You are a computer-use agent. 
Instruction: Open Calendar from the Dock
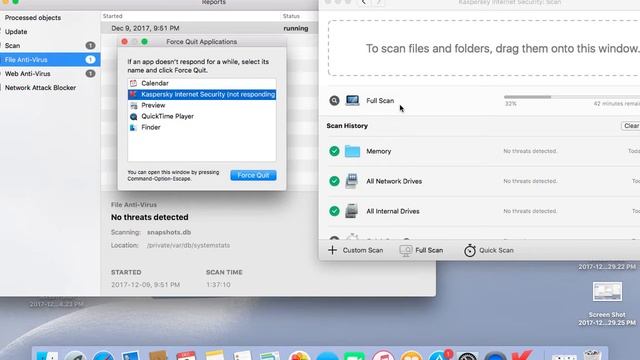click(186, 355)
